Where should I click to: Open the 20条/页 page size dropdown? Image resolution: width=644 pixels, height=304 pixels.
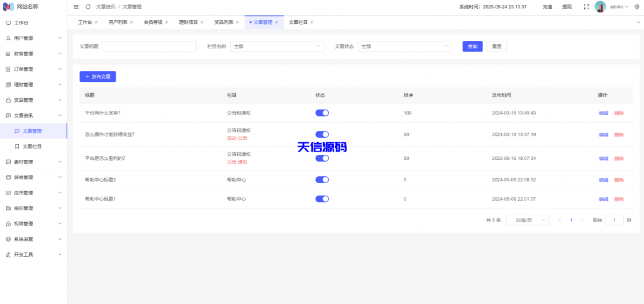pyautogui.click(x=527, y=220)
